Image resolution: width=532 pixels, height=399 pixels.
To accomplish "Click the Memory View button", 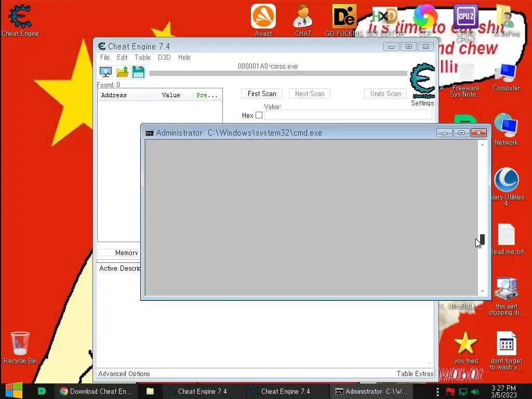I will (x=119, y=252).
